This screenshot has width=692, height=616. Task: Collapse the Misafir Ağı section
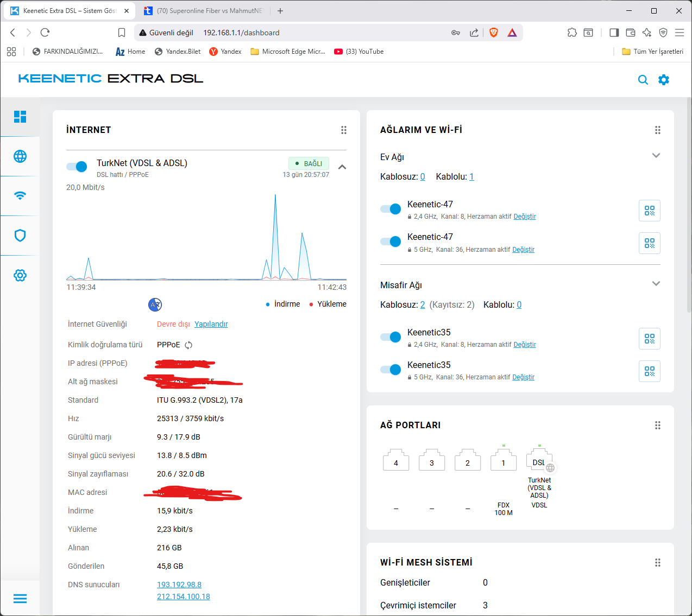[x=656, y=284]
